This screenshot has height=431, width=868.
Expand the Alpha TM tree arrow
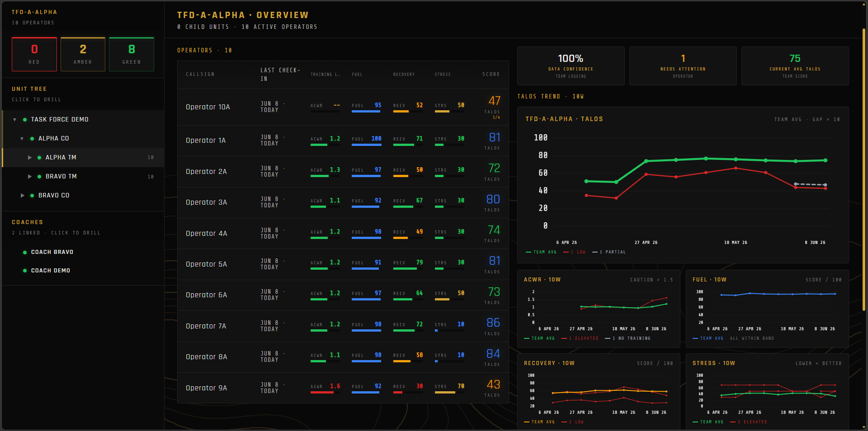[x=29, y=158]
